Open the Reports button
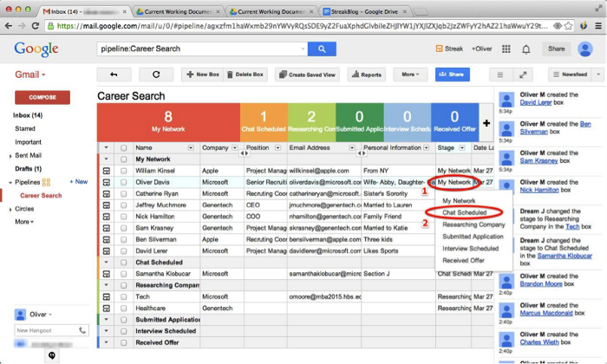The image size is (607, 364). (367, 75)
